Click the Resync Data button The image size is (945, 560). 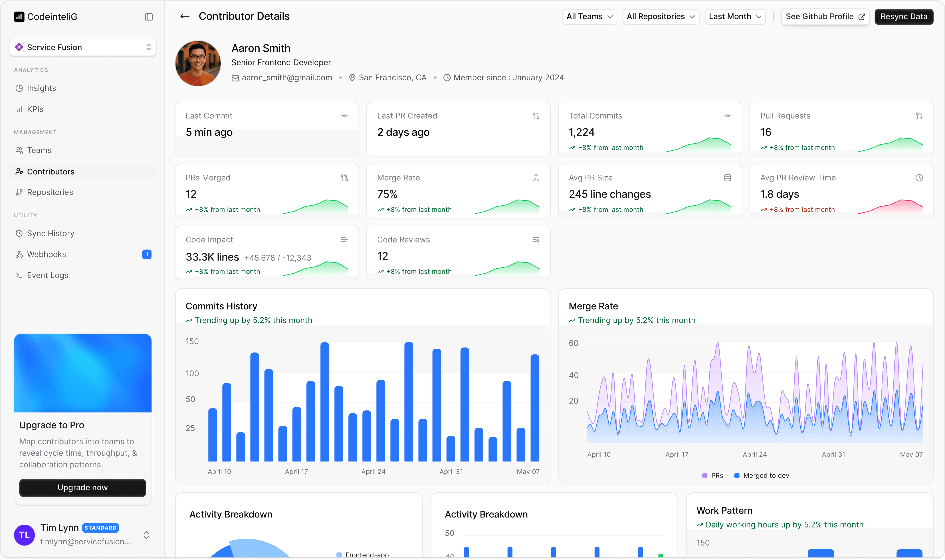(x=903, y=17)
